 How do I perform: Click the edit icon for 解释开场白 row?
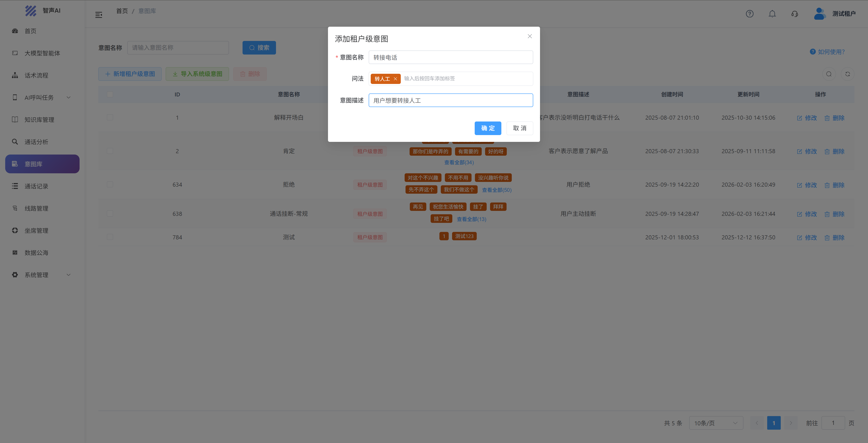(x=799, y=118)
